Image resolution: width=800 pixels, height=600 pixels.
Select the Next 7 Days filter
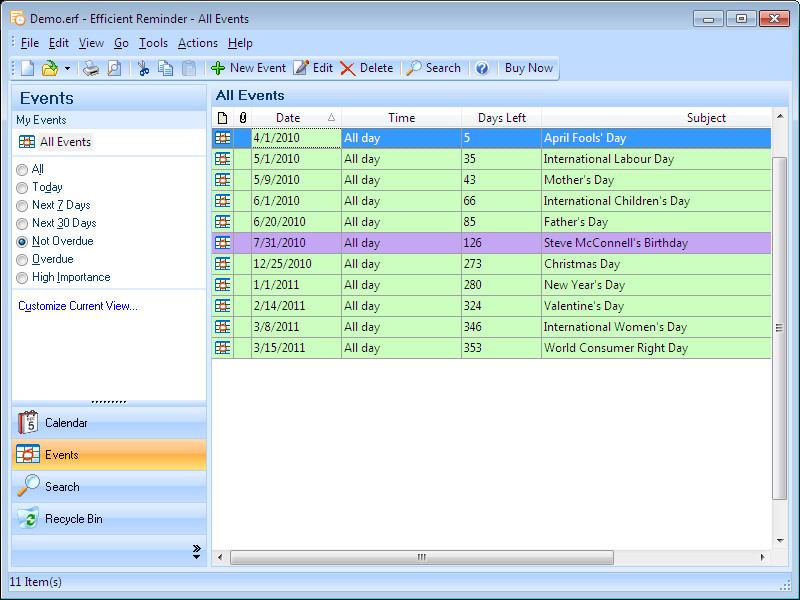[x=22, y=206]
